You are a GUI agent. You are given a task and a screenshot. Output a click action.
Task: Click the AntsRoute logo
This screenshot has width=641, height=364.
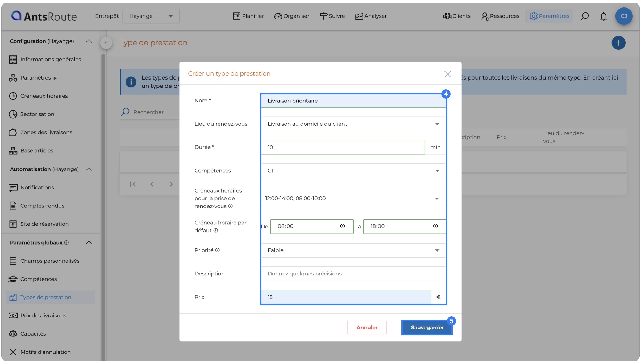pos(44,16)
